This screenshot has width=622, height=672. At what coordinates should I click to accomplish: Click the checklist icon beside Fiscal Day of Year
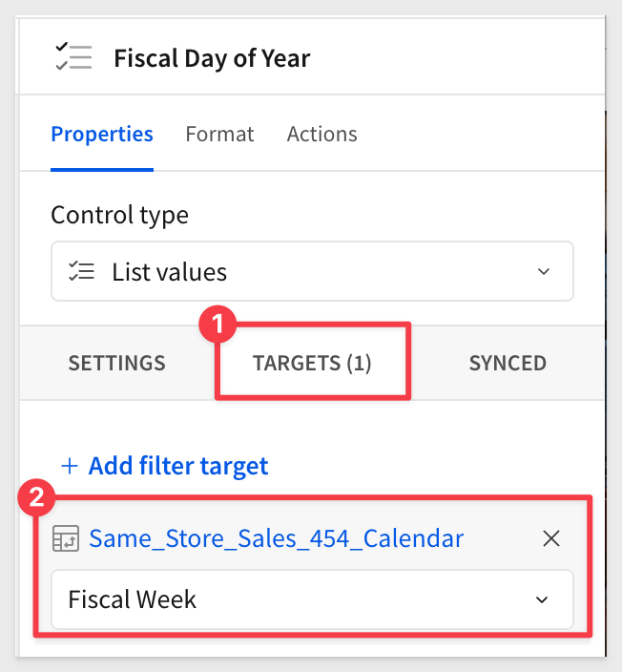pos(73,57)
